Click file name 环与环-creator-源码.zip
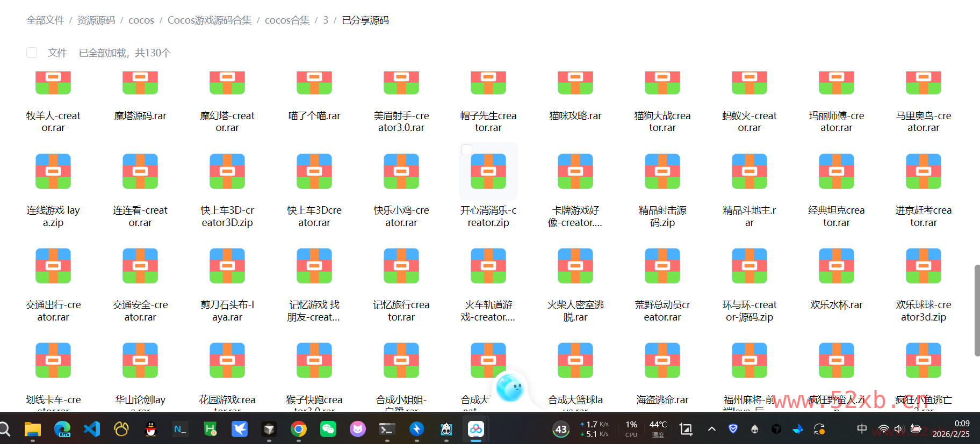 click(750, 311)
